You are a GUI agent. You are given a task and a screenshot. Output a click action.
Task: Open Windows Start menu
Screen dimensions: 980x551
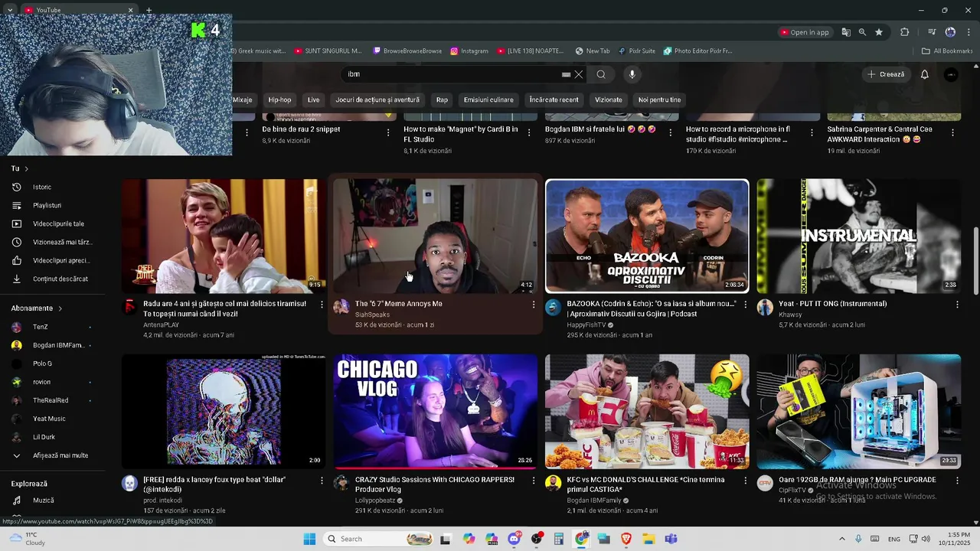click(x=309, y=539)
